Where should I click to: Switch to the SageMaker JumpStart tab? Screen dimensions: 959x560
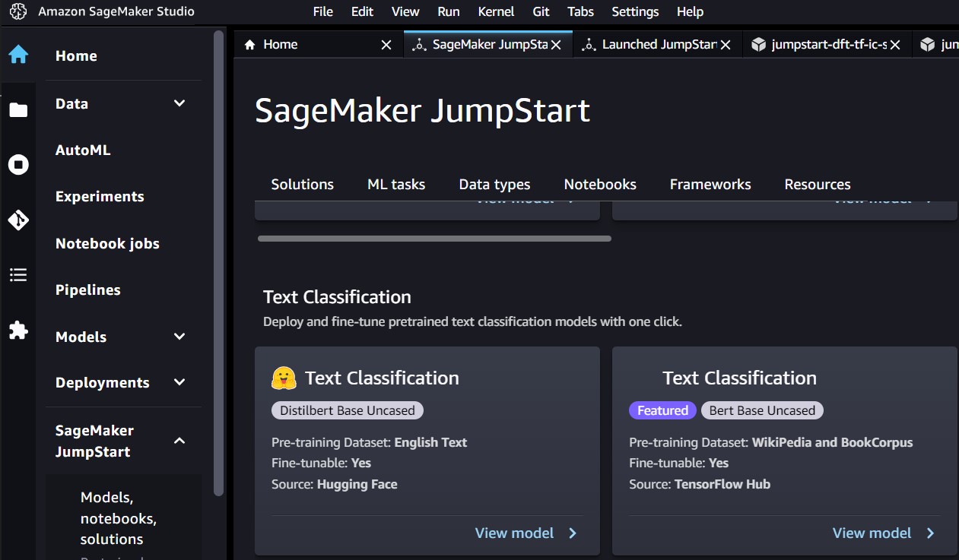(489, 45)
